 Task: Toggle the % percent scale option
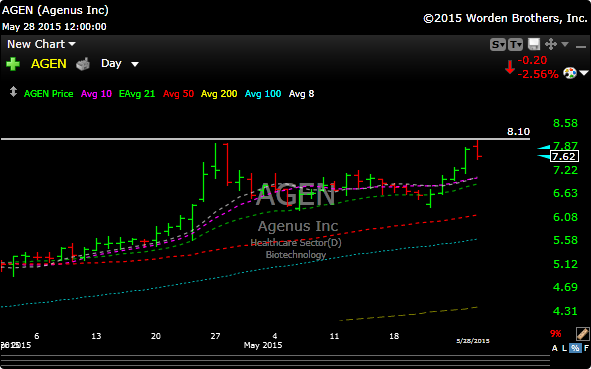pyautogui.click(x=575, y=348)
